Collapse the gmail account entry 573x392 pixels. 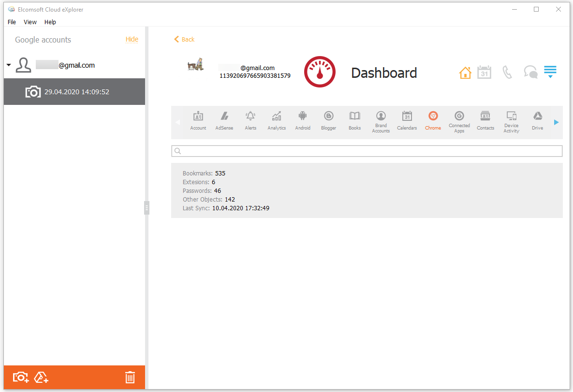(x=8, y=65)
